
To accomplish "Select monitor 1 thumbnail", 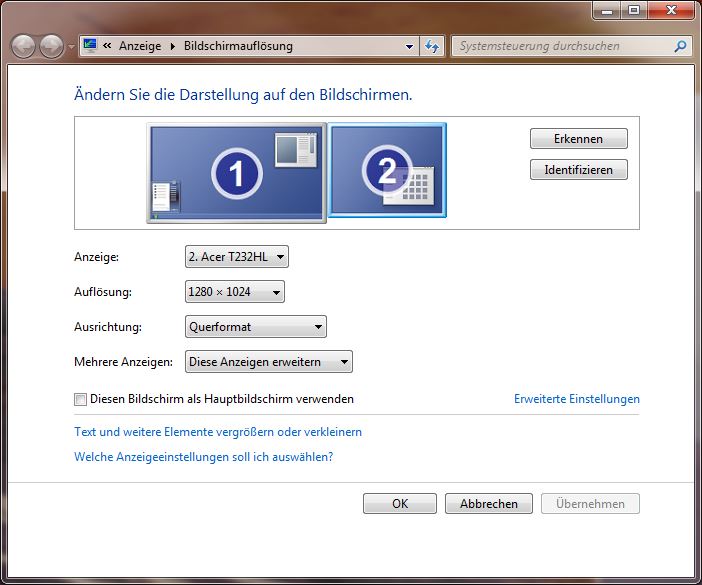I will 236,173.
